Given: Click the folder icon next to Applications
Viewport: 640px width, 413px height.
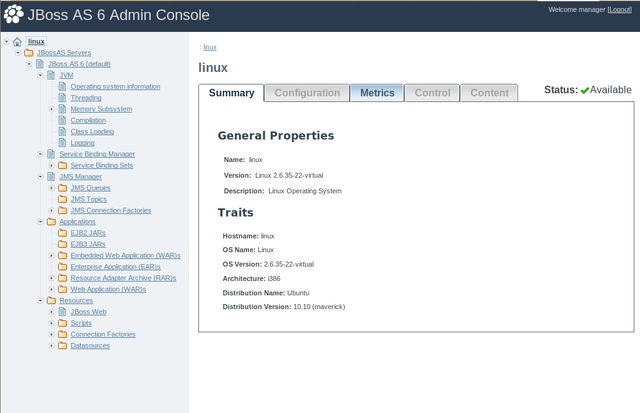Looking at the screenshot, I should click(51, 222).
